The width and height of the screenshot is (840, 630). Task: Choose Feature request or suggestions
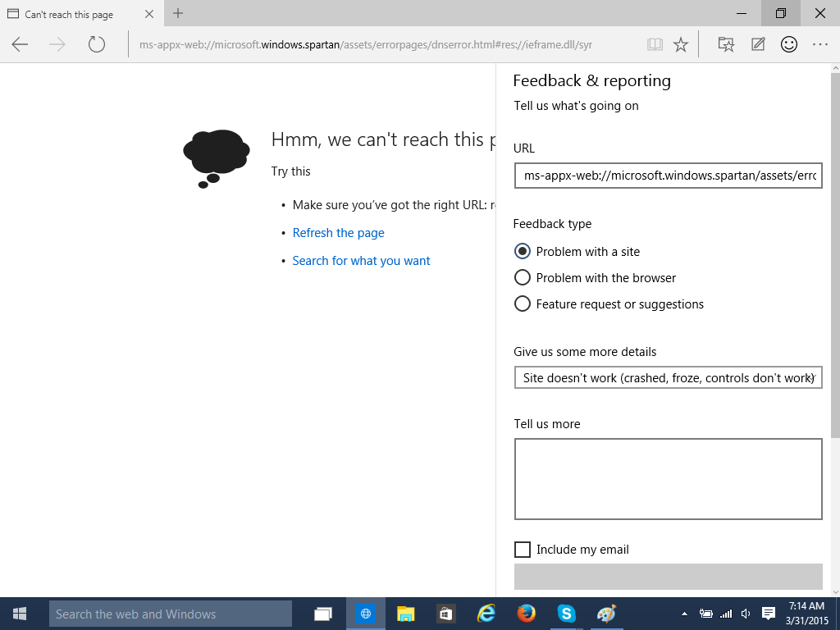pos(523,304)
